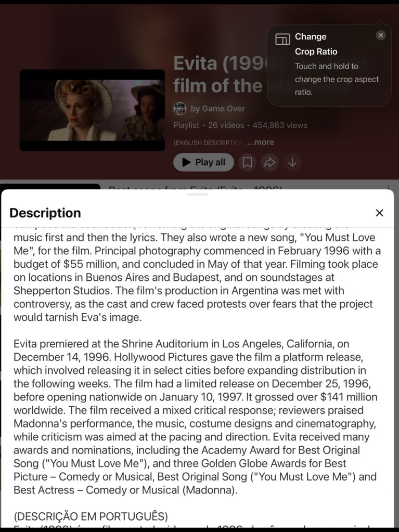This screenshot has height=532, width=399.
Task: Open three-dot menu beside first video
Action: click(388, 187)
